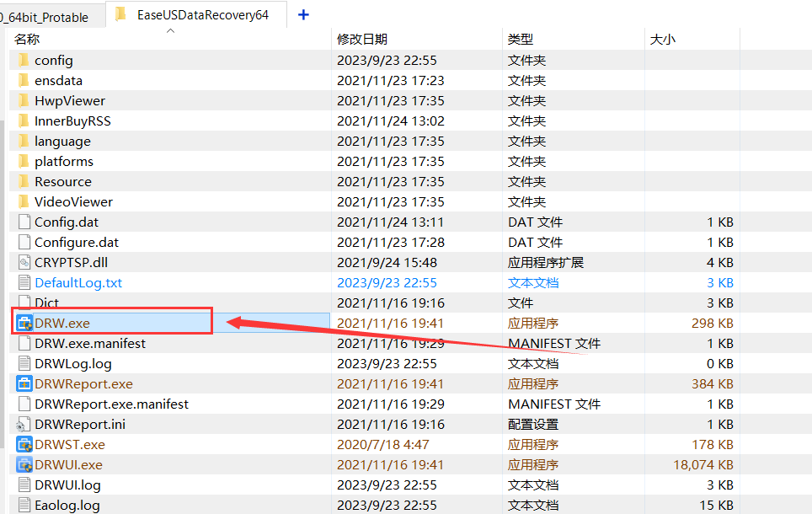This screenshot has height=514, width=812.
Task: Launch DRW.exe application icon
Action: (24, 323)
